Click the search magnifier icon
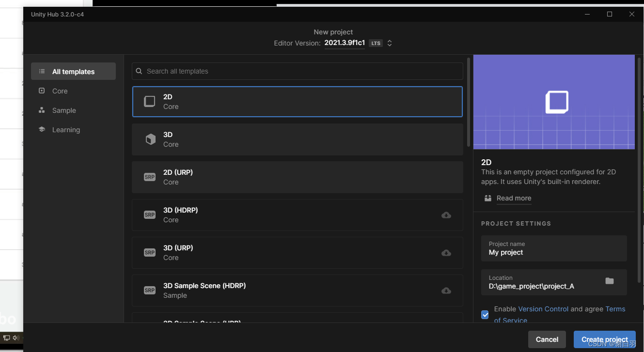This screenshot has width=644, height=352. coord(139,71)
